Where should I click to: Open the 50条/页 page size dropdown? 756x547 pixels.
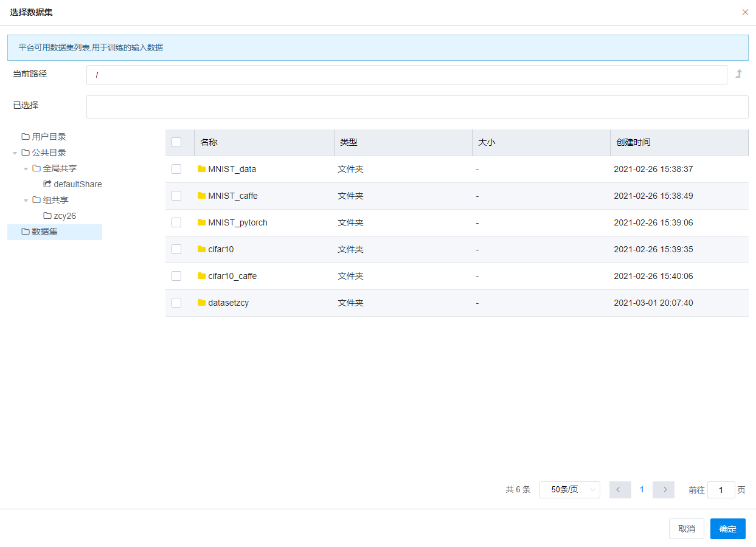569,490
